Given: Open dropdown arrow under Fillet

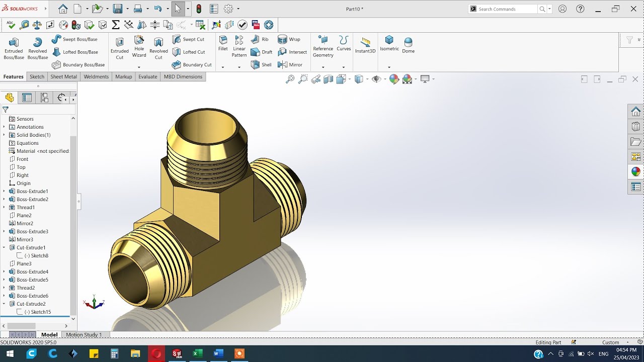Looking at the screenshot, I should pyautogui.click(x=222, y=67).
